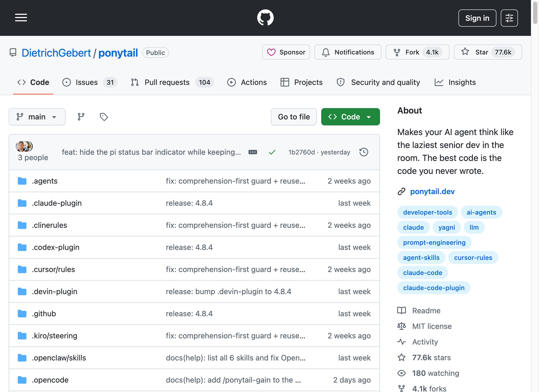This screenshot has height=392, width=539.
Task: Select the yagni topic tag
Action: (447, 227)
